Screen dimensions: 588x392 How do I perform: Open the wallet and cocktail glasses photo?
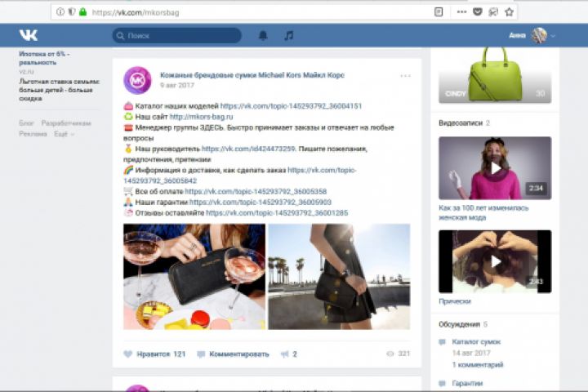(194, 277)
